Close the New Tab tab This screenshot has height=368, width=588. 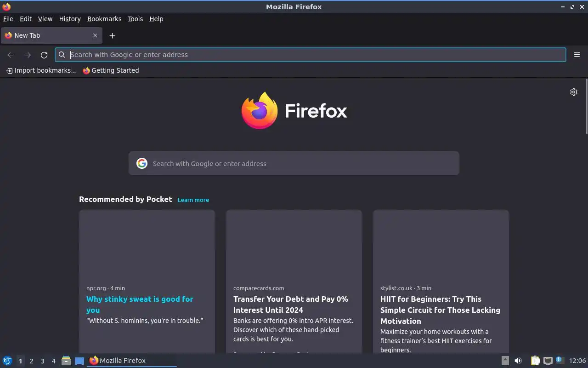[x=95, y=35]
